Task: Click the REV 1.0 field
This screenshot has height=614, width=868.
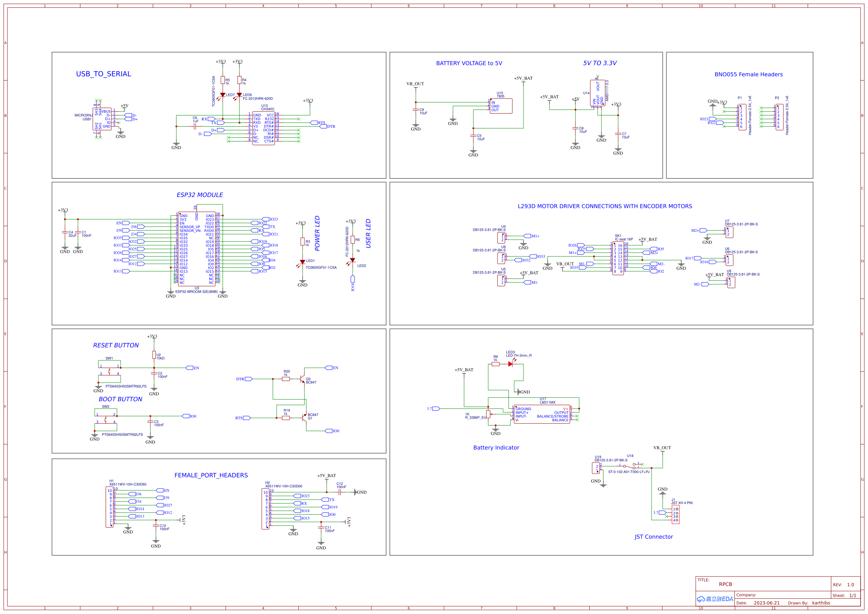Action: point(850,584)
